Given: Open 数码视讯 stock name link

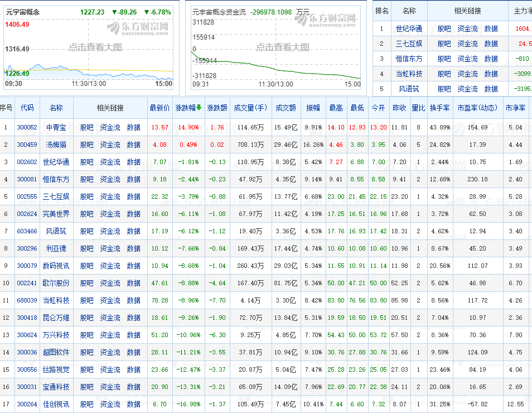Looking at the screenshot, I should point(56,266).
